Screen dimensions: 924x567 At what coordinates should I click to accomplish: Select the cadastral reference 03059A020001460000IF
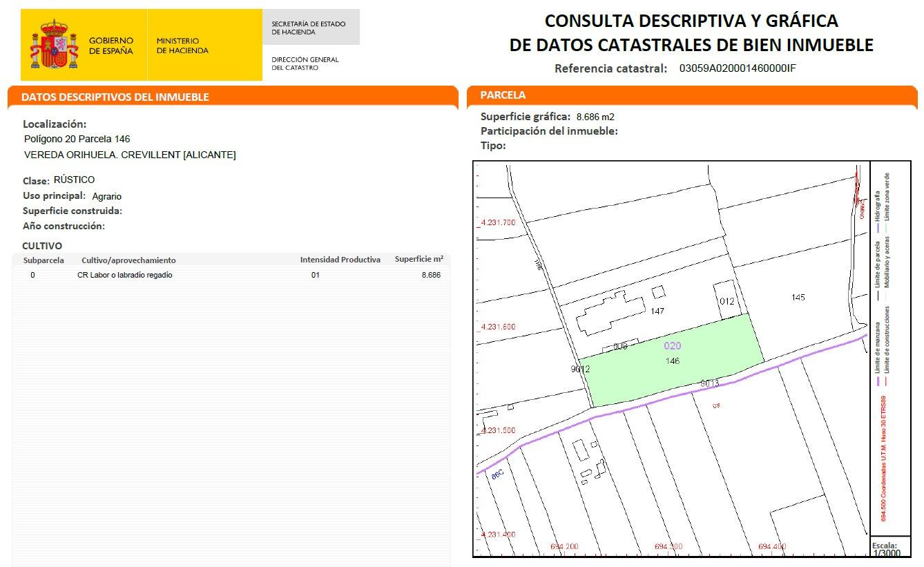pos(738,68)
